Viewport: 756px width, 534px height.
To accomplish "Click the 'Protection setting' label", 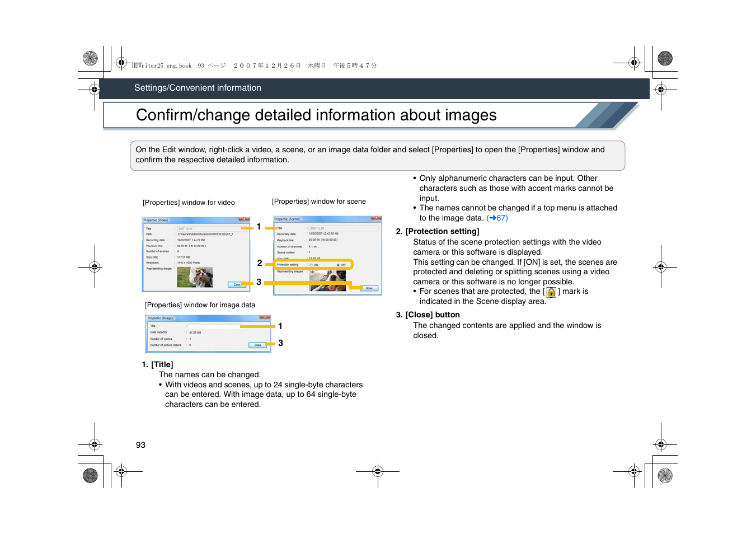I will coord(288,265).
